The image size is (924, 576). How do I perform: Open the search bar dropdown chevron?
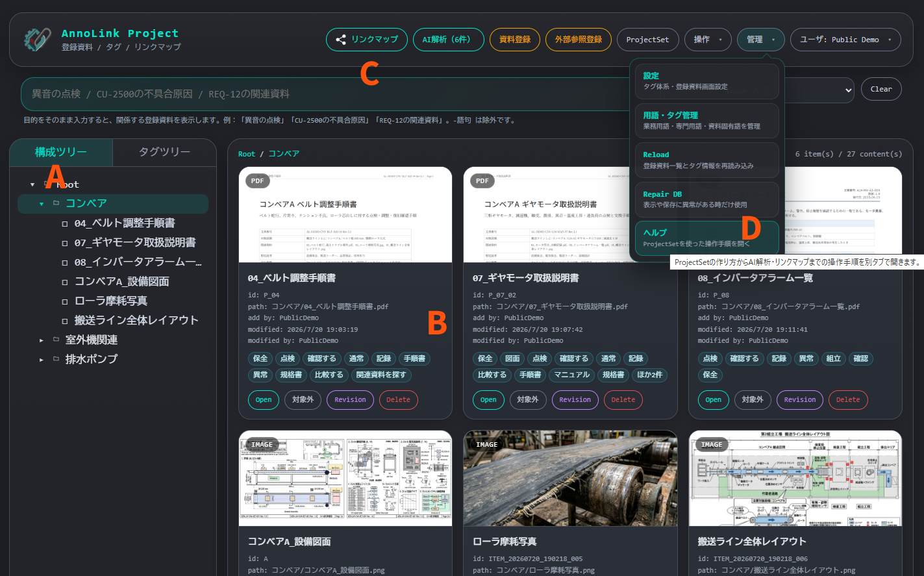point(848,91)
